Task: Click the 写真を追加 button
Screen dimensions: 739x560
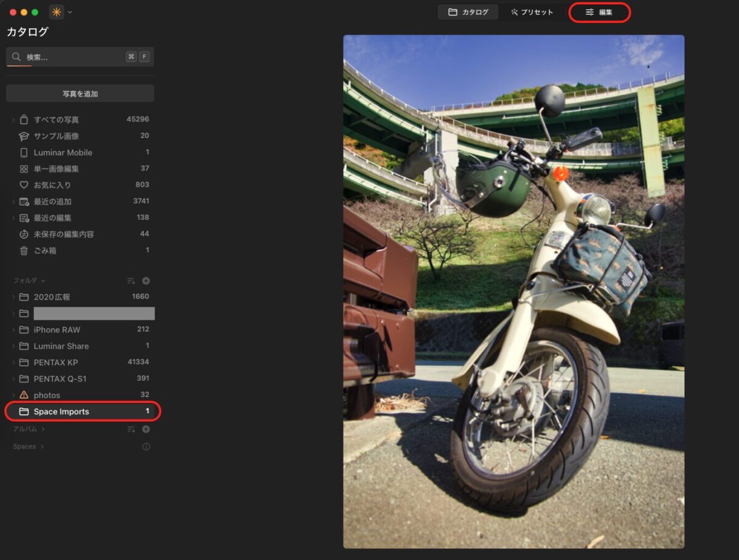Action: coord(80,94)
